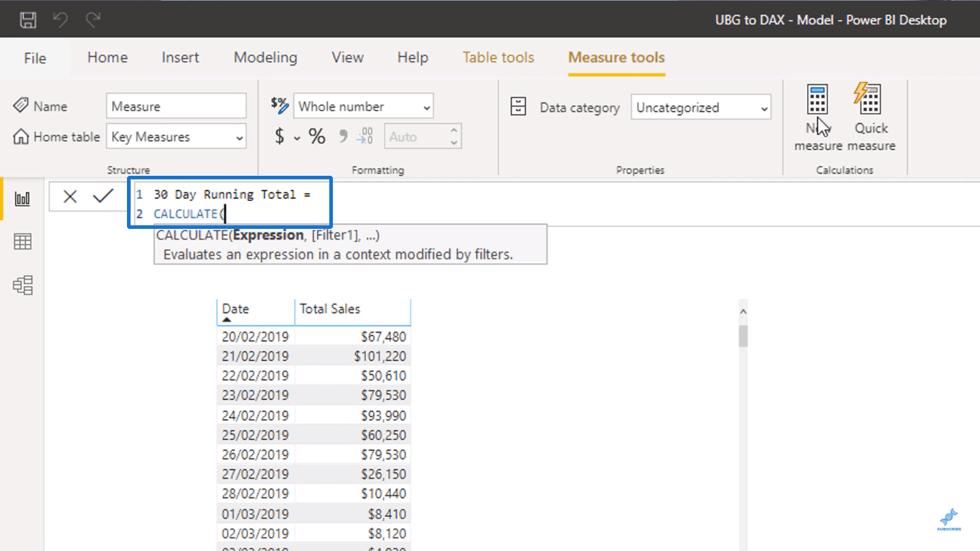Open the Quick measure dialog
Screen dimensions: 980x551
click(871, 118)
